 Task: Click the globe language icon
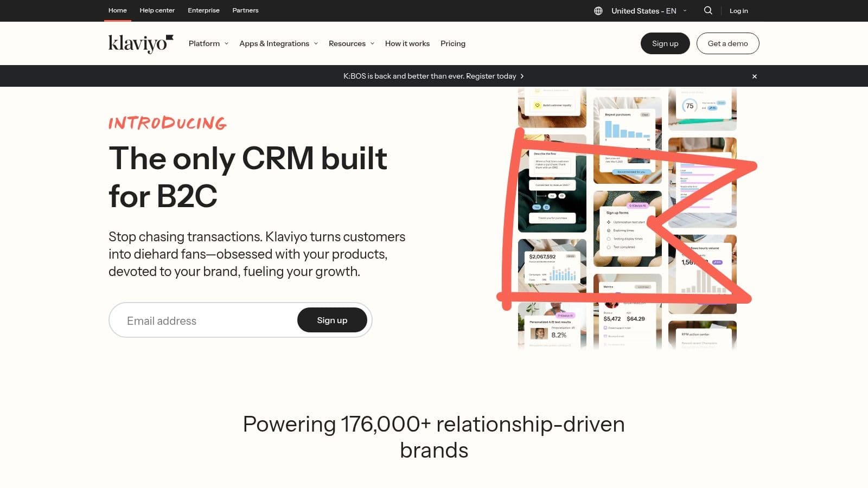tap(598, 11)
